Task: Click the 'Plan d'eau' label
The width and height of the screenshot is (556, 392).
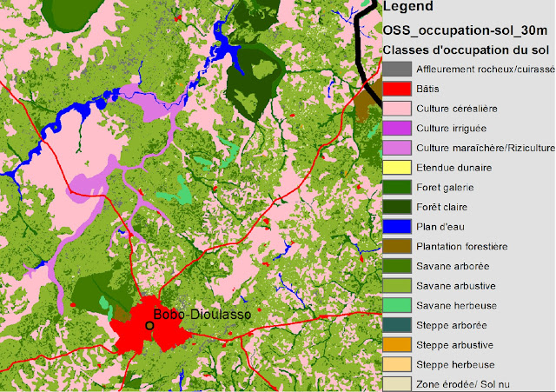Action: 440,227
